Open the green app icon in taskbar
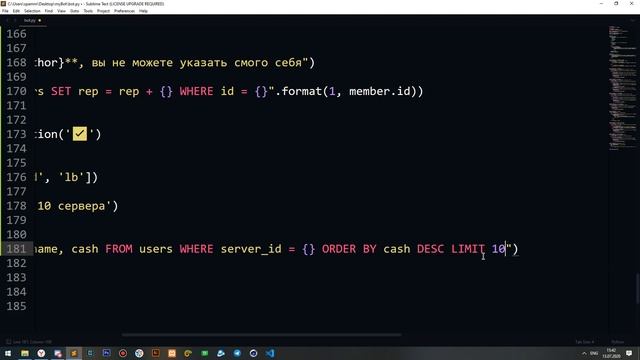This screenshot has width=640, height=360. pos(204,353)
